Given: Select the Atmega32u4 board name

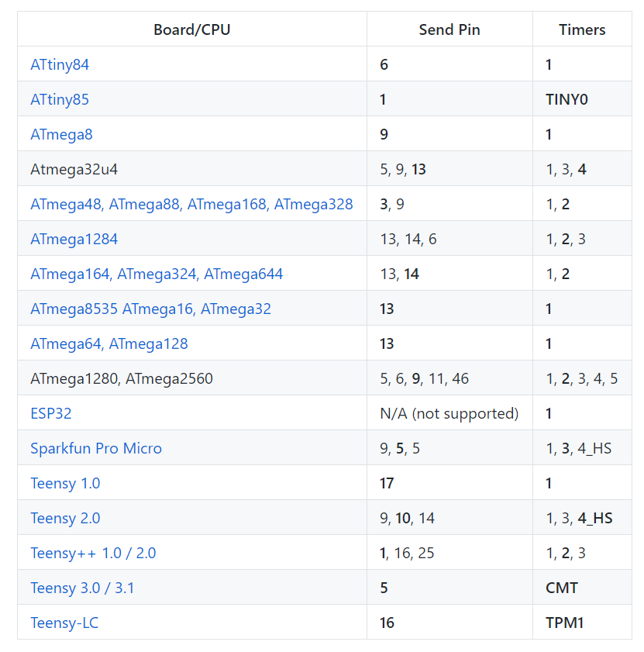Looking at the screenshot, I should [74, 170].
